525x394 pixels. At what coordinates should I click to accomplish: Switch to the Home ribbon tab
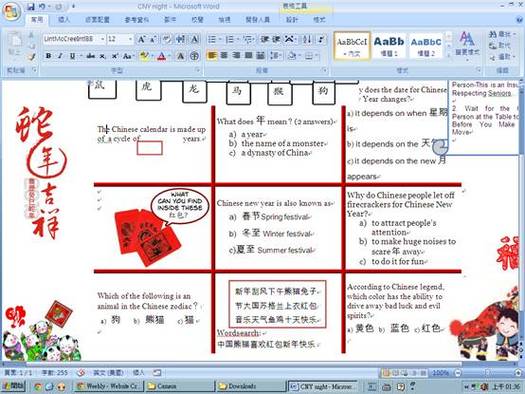pos(37,20)
